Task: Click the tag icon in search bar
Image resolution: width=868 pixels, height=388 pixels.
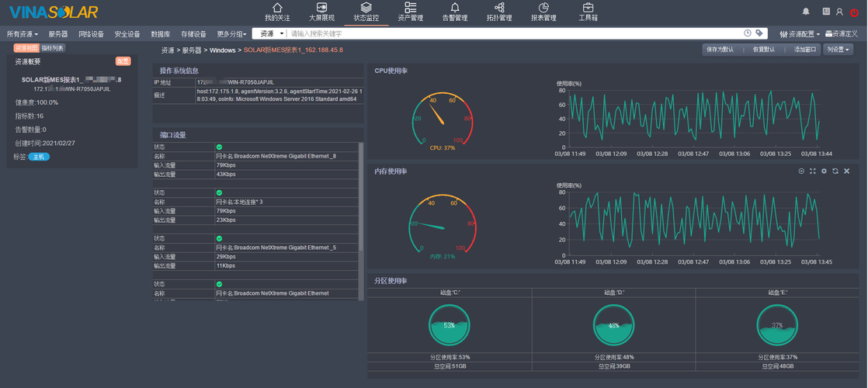Action: [x=759, y=33]
